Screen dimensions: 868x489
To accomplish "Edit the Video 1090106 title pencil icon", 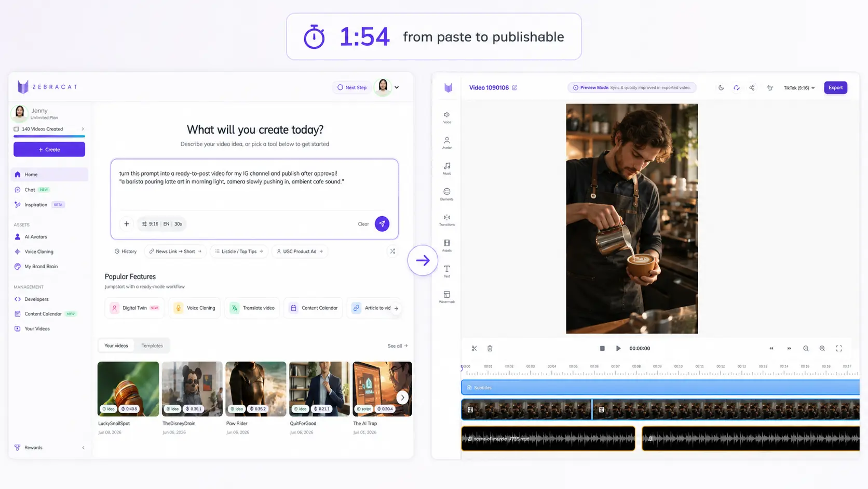I will pos(514,87).
